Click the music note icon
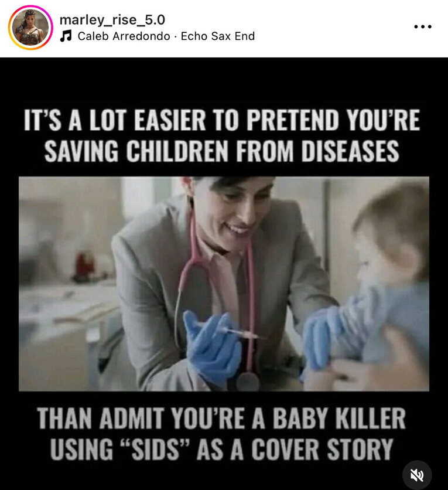The width and height of the screenshot is (448, 490). pos(66,36)
